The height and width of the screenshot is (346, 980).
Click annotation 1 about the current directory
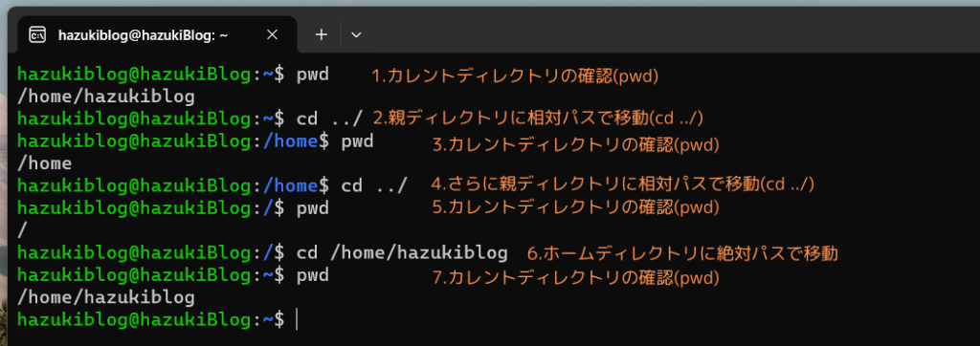point(516,76)
